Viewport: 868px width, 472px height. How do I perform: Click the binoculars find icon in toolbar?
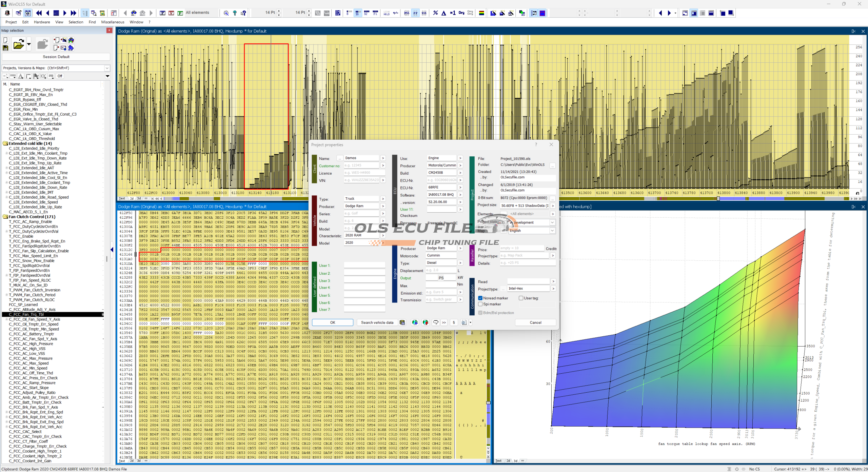click(x=134, y=13)
